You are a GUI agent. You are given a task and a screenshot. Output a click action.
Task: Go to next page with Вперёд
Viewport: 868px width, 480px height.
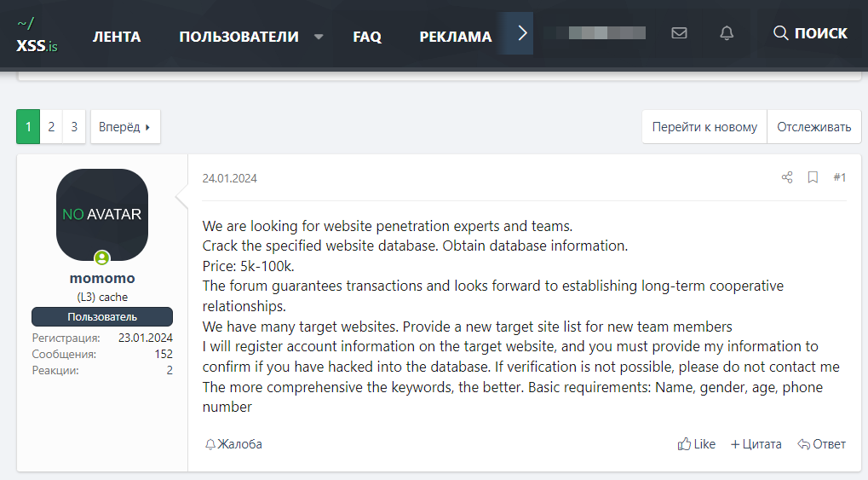pyautogui.click(x=125, y=127)
